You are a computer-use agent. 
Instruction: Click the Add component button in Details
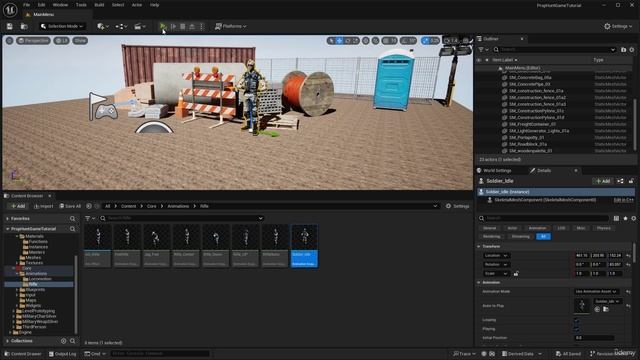click(603, 181)
